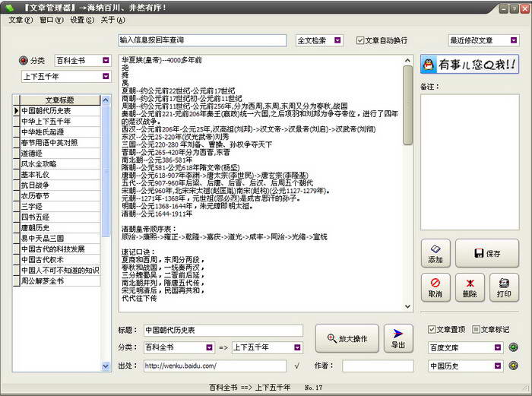
Task: Click the yellow round icon beside 中国历史
Action: point(513,366)
